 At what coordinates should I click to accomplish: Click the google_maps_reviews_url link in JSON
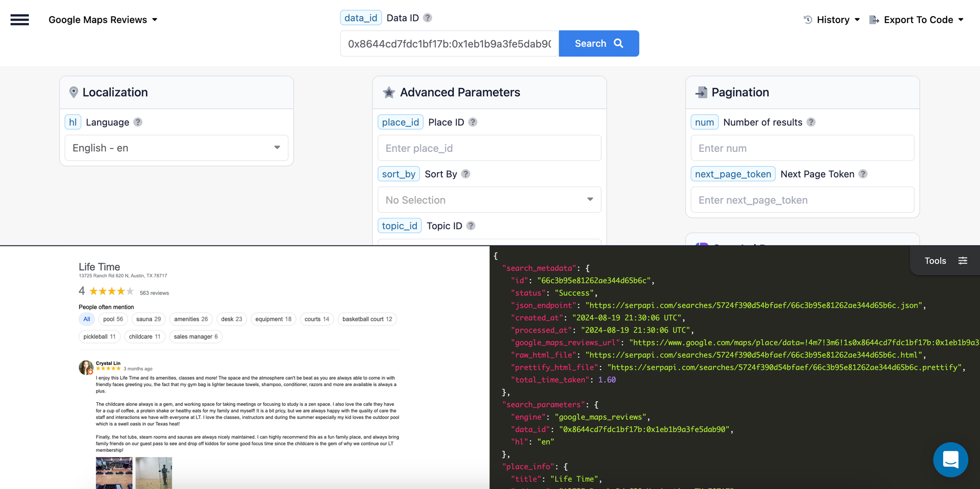point(804,342)
